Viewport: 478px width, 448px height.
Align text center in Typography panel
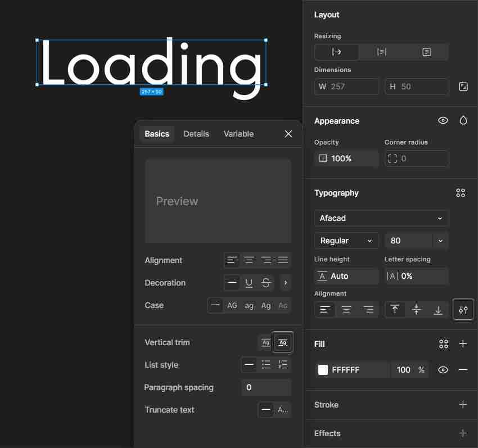pos(346,310)
